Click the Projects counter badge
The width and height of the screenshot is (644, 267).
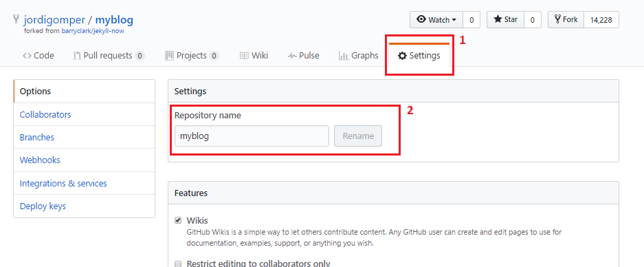tap(214, 56)
